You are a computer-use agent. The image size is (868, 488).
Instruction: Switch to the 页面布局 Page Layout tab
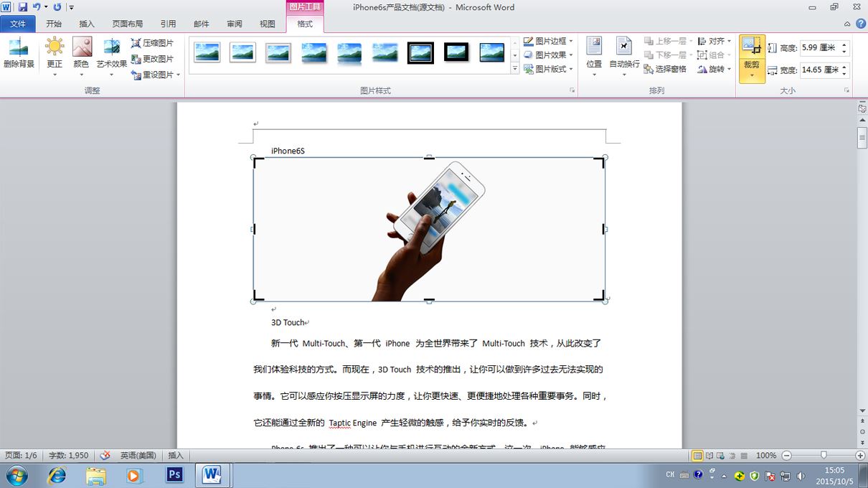128,24
